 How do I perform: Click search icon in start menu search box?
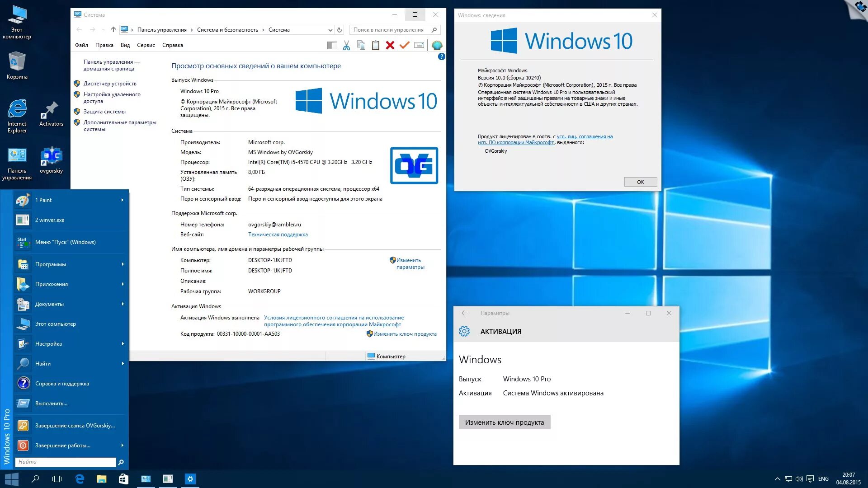click(x=121, y=462)
